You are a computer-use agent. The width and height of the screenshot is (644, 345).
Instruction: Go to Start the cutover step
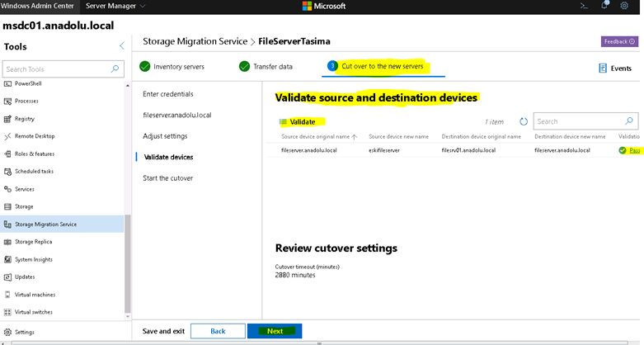click(167, 178)
